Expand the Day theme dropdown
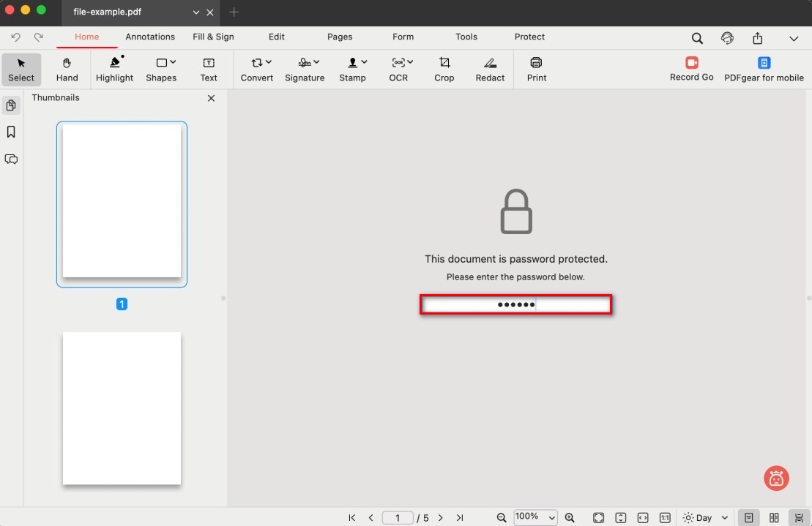Image resolution: width=812 pixels, height=526 pixels. pyautogui.click(x=706, y=517)
